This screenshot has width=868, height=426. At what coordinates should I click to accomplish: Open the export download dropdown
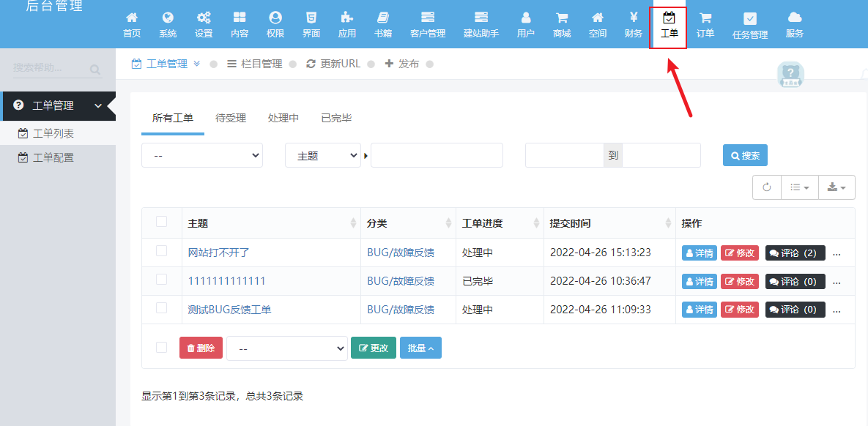pyautogui.click(x=837, y=187)
